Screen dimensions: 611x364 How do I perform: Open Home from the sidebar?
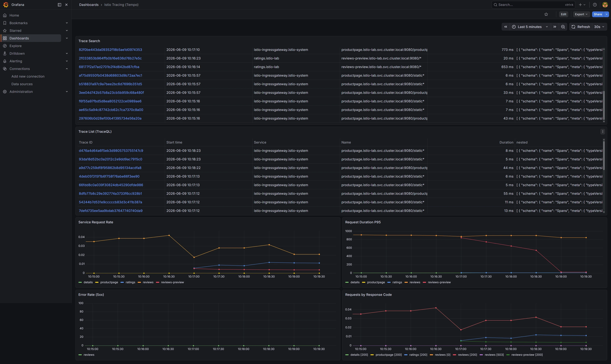coord(14,15)
